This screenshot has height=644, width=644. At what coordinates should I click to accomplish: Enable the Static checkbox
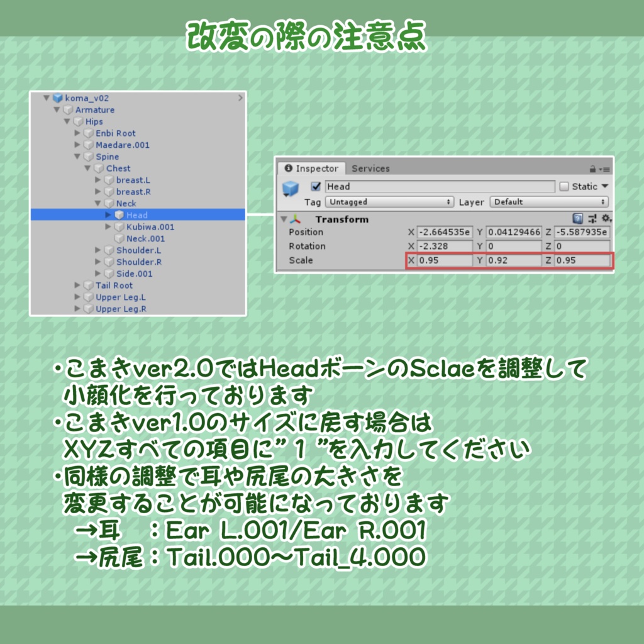[564, 186]
